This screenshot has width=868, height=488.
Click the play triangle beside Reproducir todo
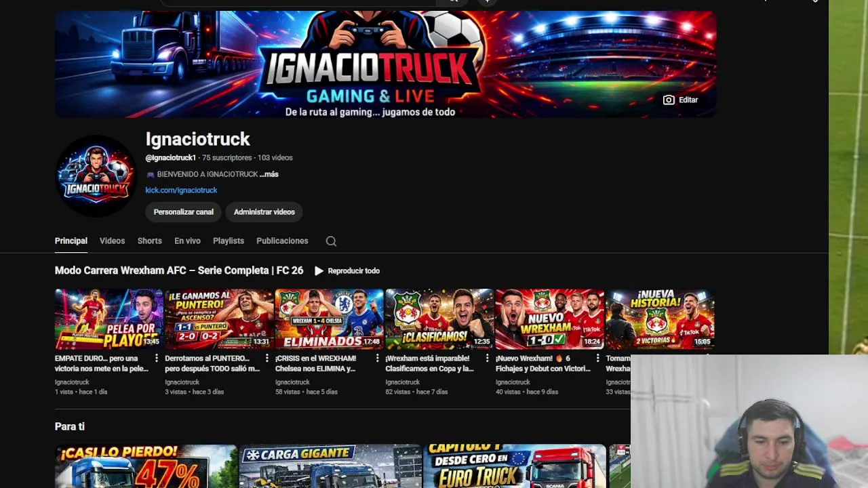point(319,270)
